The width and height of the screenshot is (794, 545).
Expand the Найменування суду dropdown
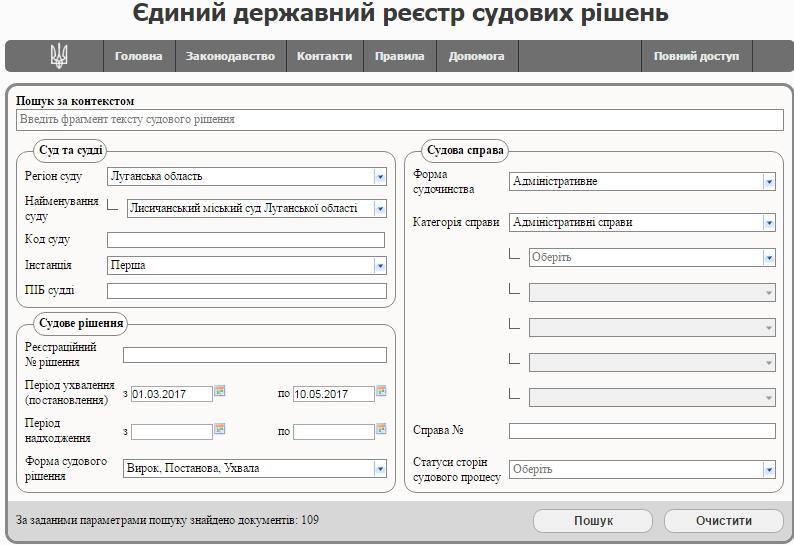(380, 209)
